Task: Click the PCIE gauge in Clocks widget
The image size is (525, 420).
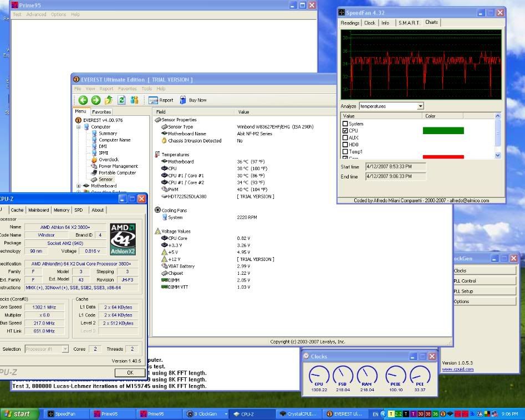Action: click(395, 376)
